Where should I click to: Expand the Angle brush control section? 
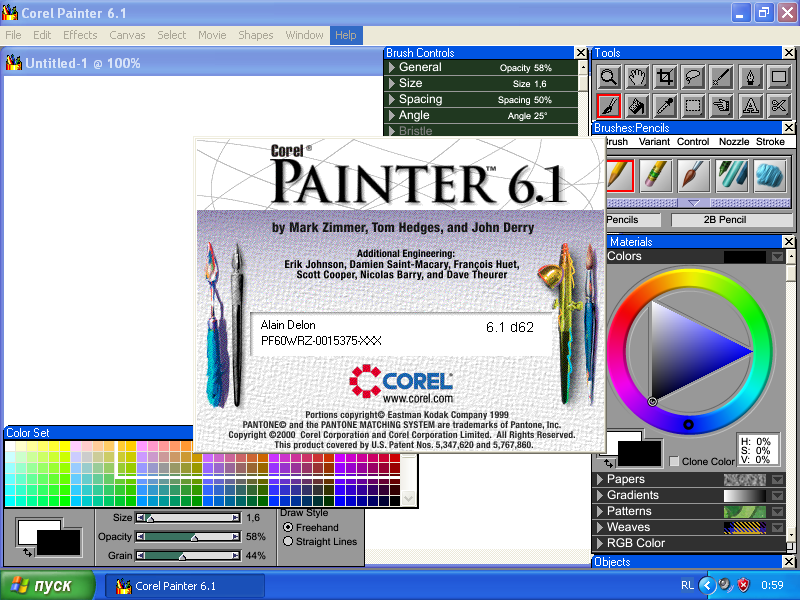pos(391,115)
